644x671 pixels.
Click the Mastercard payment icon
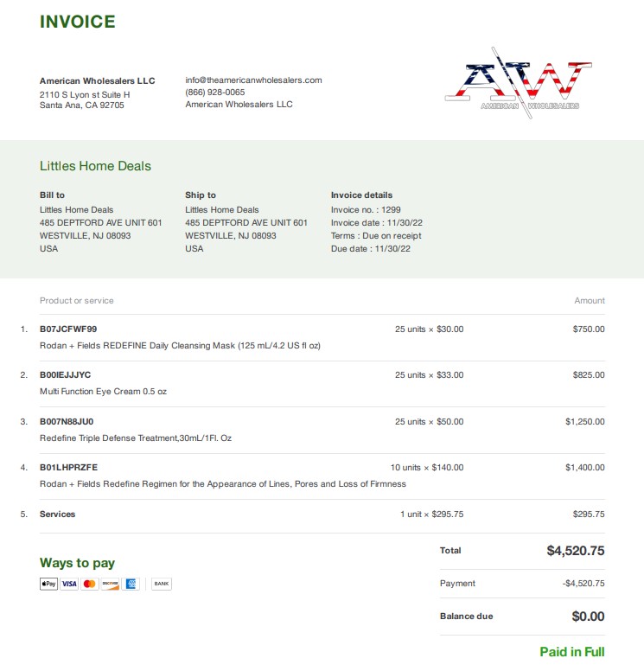[x=89, y=584]
